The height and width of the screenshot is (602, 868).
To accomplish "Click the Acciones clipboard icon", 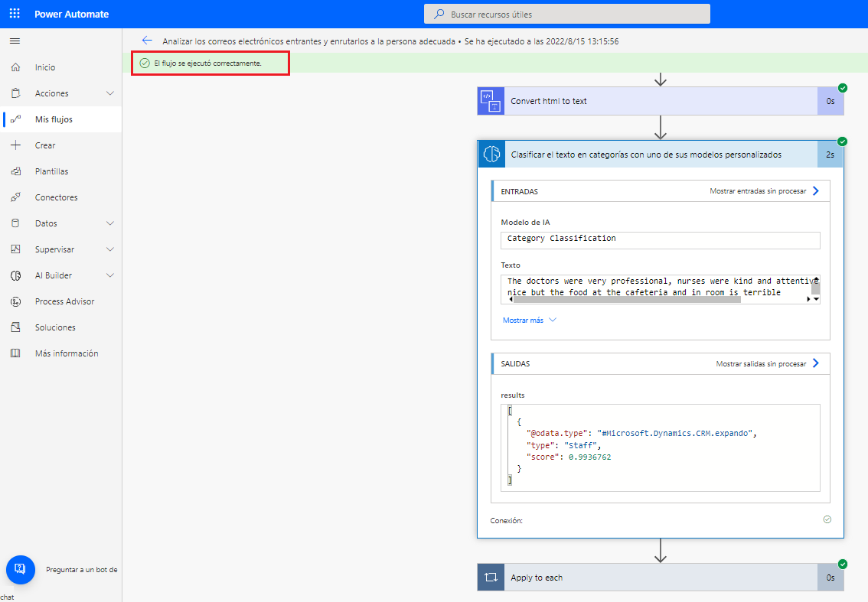I will (x=15, y=93).
